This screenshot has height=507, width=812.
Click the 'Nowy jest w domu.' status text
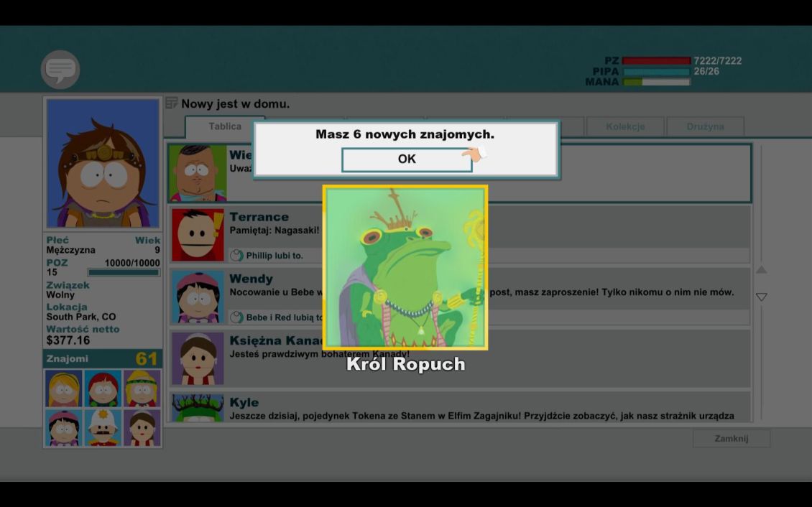pyautogui.click(x=235, y=104)
